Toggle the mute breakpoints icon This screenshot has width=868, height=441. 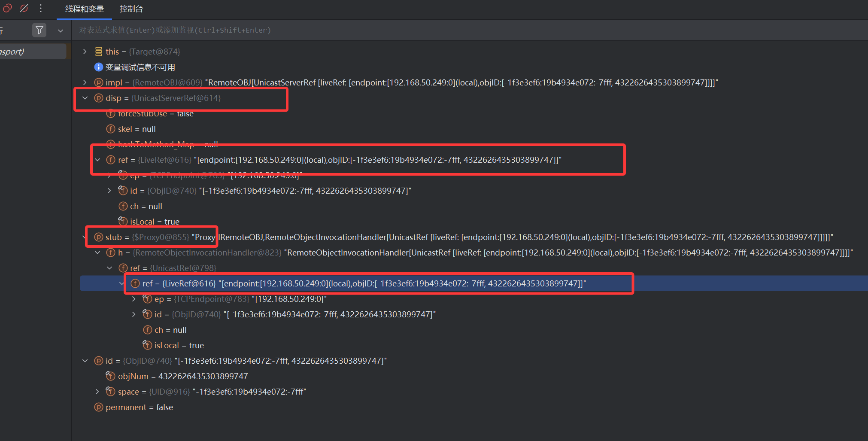click(24, 8)
